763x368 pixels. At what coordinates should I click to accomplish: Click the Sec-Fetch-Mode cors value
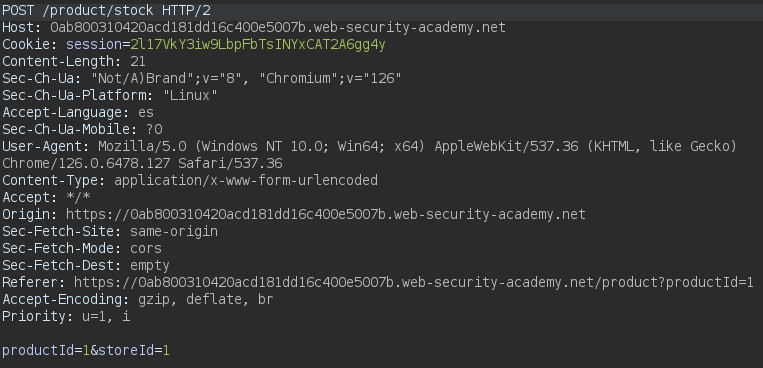pos(145,249)
